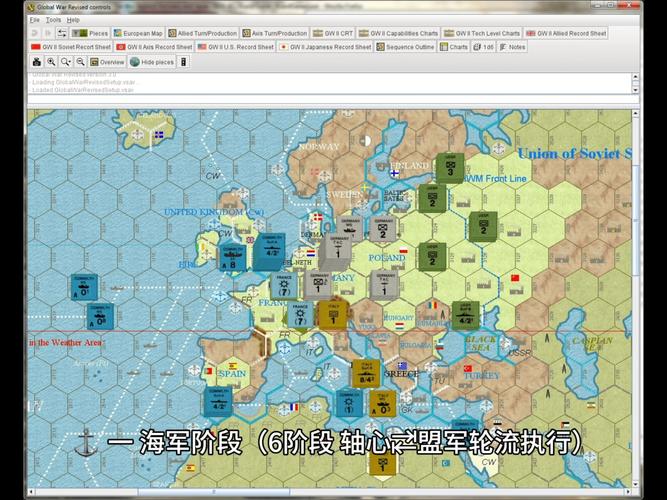The width and height of the screenshot is (667, 500).
Task: Click the chat input field below the log
Action: (334, 100)
